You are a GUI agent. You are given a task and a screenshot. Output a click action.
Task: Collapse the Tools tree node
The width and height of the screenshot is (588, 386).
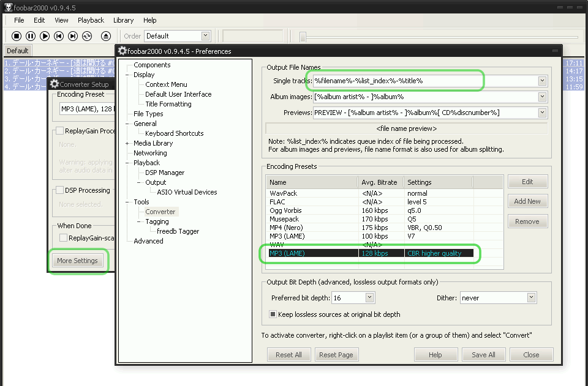(x=127, y=202)
